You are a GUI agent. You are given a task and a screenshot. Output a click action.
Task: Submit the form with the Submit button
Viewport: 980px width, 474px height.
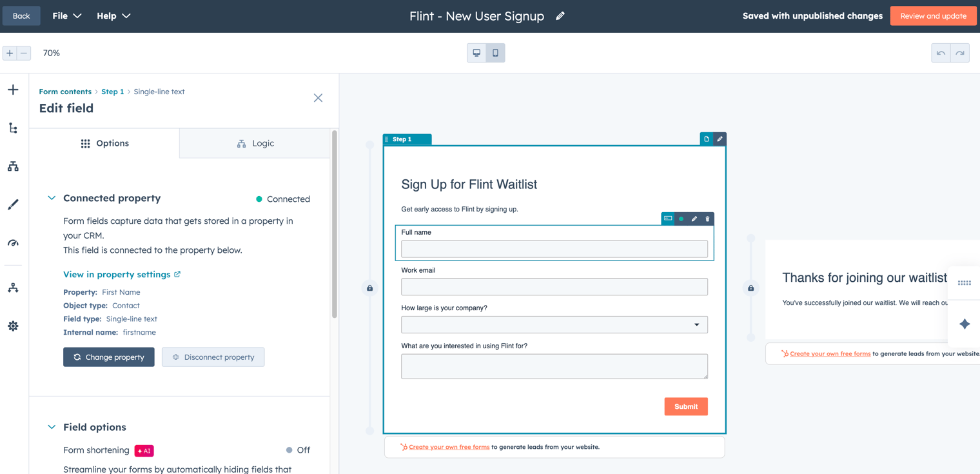(x=686, y=406)
